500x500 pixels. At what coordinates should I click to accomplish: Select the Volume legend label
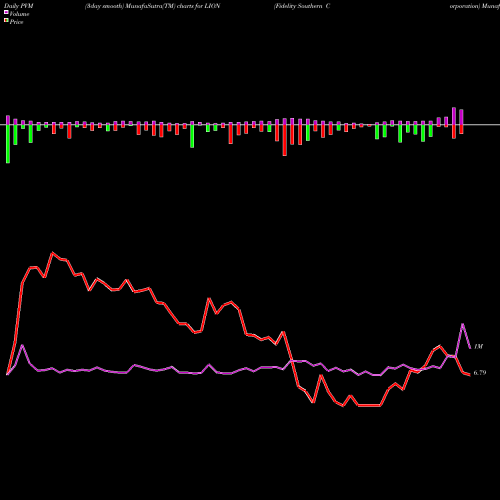click(x=19, y=14)
